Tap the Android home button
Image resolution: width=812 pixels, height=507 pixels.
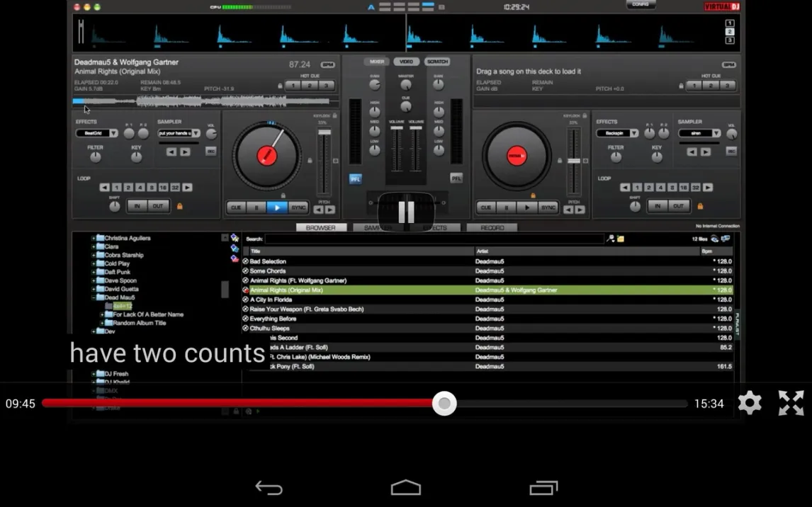pos(406,488)
